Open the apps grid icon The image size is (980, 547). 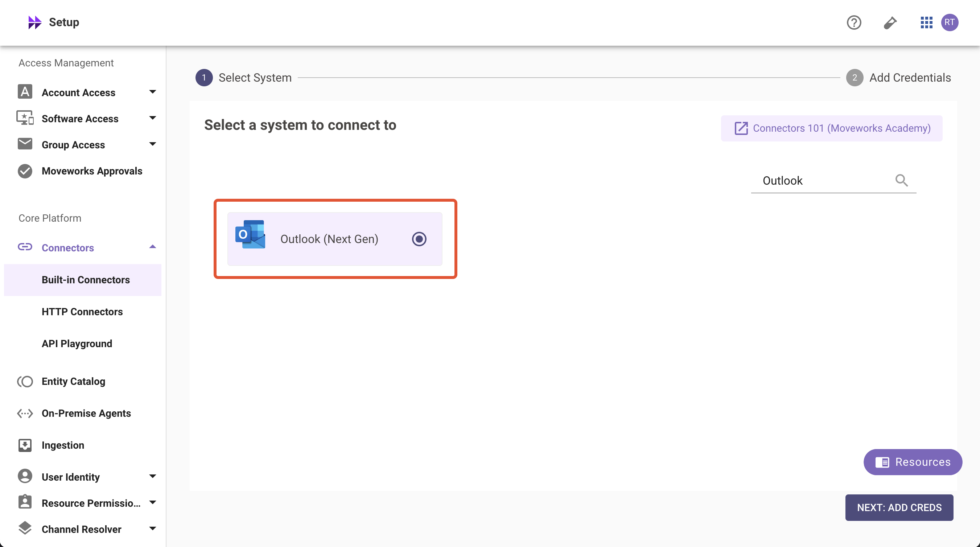(x=926, y=22)
